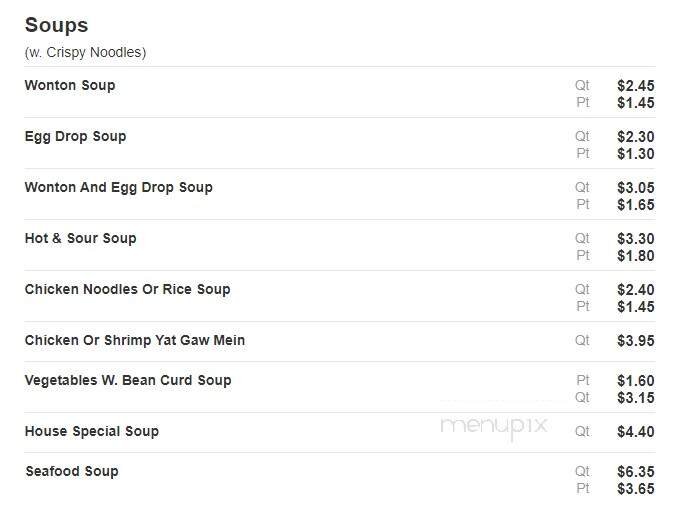Click Chicken Noodles Or Rice Soup
The height and width of the screenshot is (508, 673).
[127, 290]
